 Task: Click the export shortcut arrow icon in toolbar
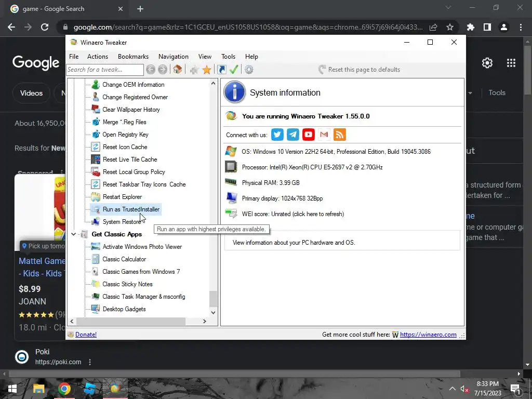click(x=222, y=70)
